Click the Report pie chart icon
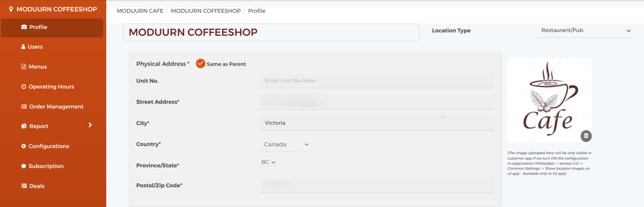The image size is (644, 207). [x=24, y=126]
